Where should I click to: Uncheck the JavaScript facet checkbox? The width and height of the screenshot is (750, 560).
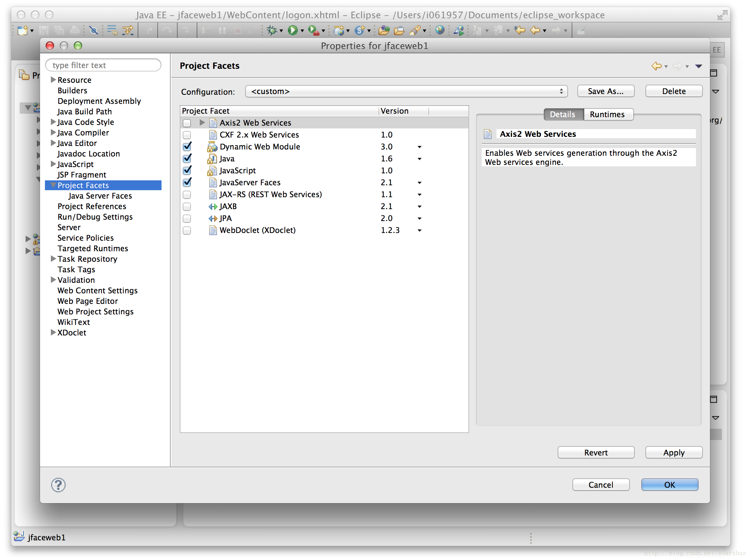(x=187, y=170)
